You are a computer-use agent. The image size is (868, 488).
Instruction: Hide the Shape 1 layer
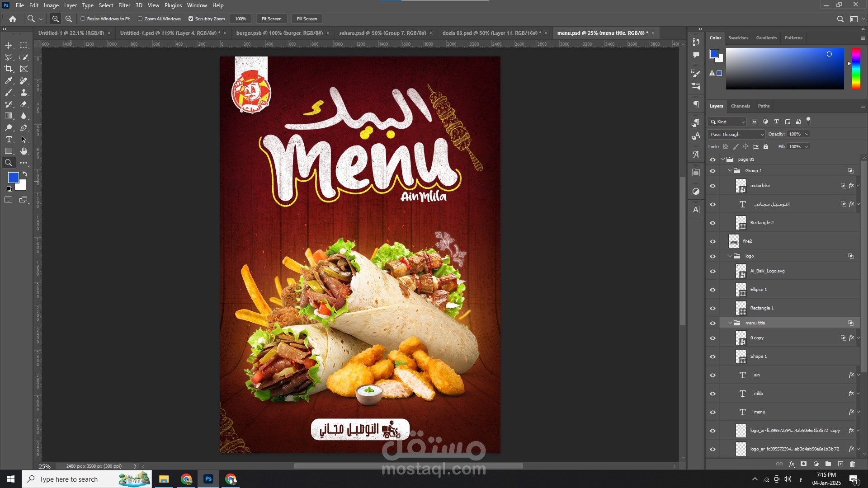tap(713, 357)
